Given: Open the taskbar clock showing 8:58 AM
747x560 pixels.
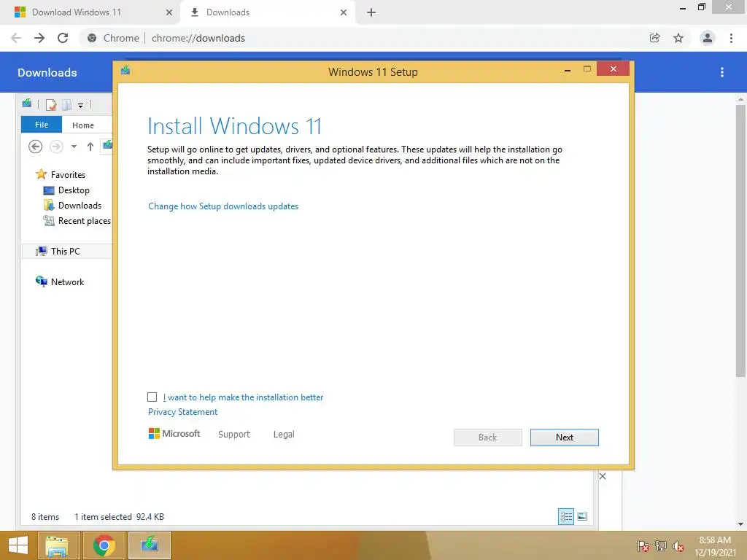Looking at the screenshot, I should click(x=715, y=546).
